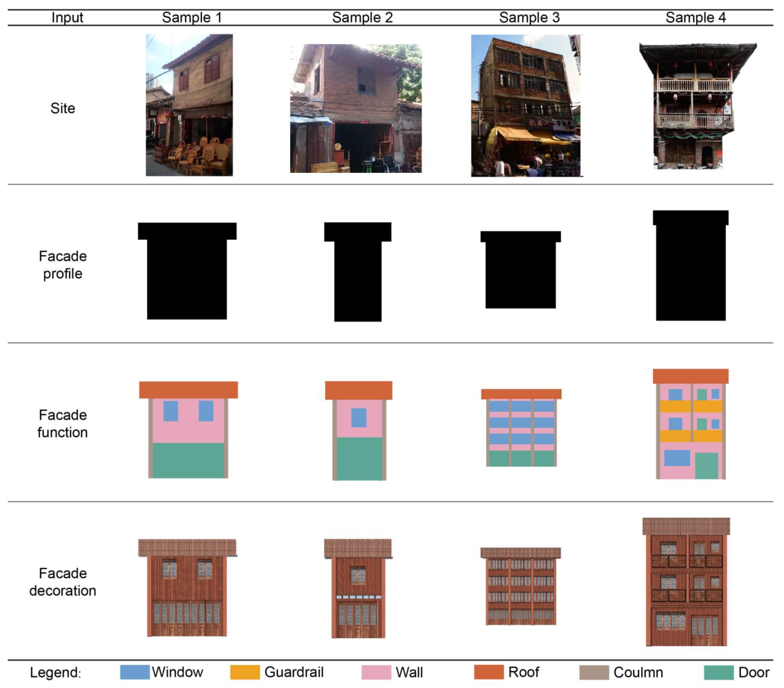The width and height of the screenshot is (784, 688).
Task: Click the blue Window legend swatch
Action: (135, 672)
